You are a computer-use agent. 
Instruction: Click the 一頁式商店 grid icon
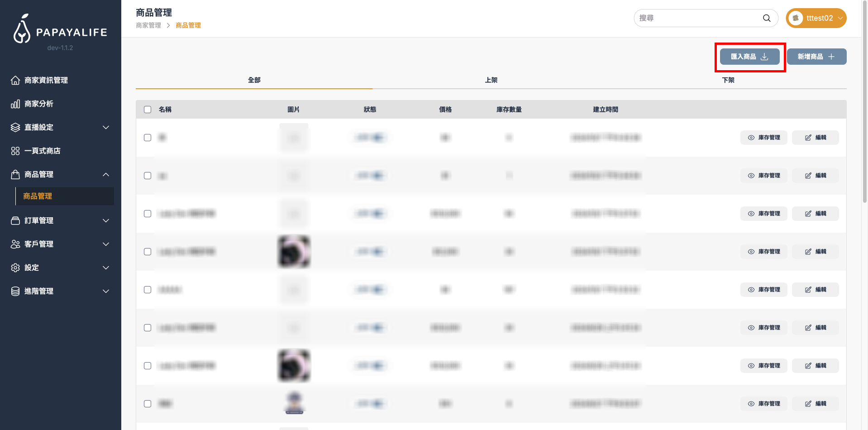(15, 151)
